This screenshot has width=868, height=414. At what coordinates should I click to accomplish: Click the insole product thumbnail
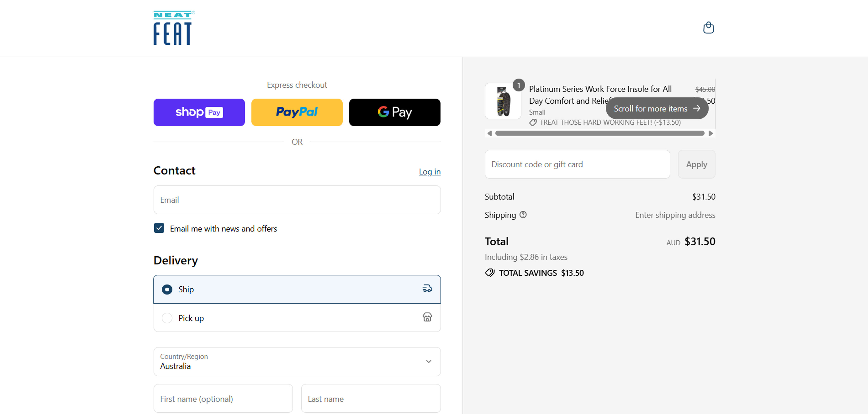click(x=503, y=101)
